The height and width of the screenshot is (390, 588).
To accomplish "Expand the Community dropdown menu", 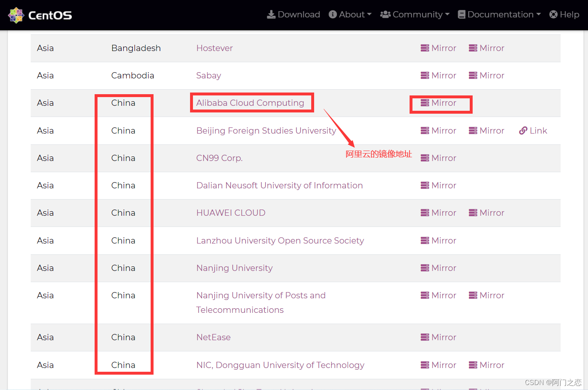I will pos(415,15).
